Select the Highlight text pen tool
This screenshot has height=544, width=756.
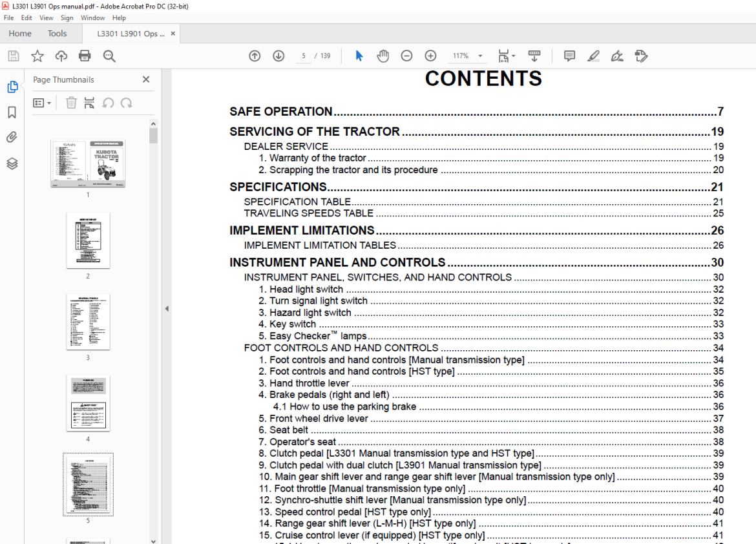pyautogui.click(x=594, y=56)
